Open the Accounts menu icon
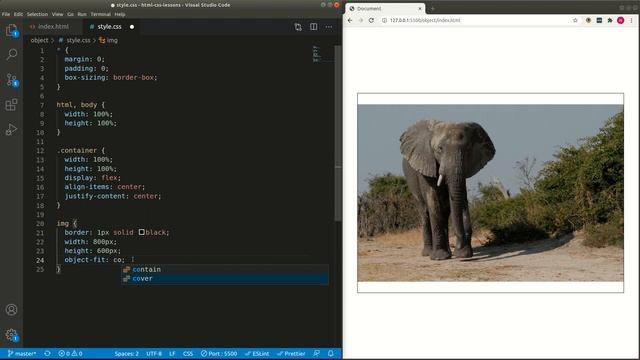 pyautogui.click(x=11, y=309)
